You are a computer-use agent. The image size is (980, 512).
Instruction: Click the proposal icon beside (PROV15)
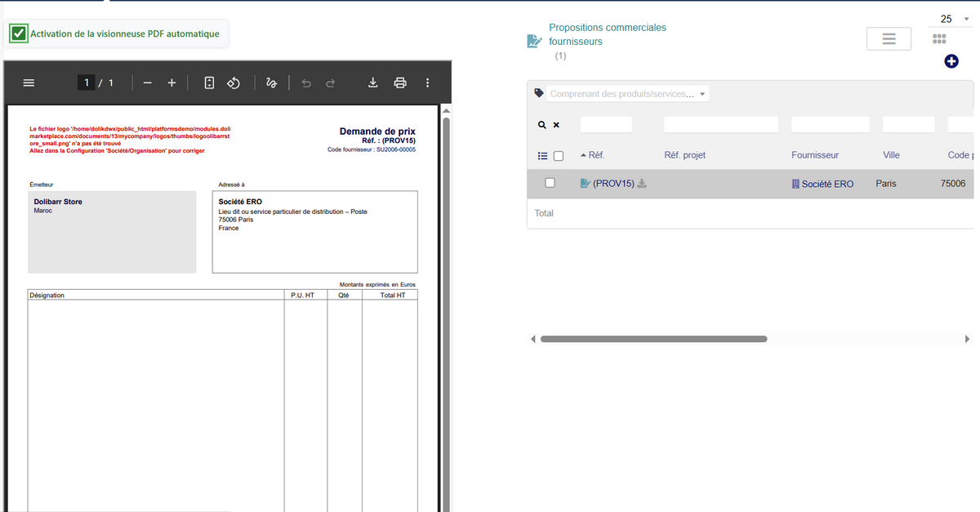(585, 184)
